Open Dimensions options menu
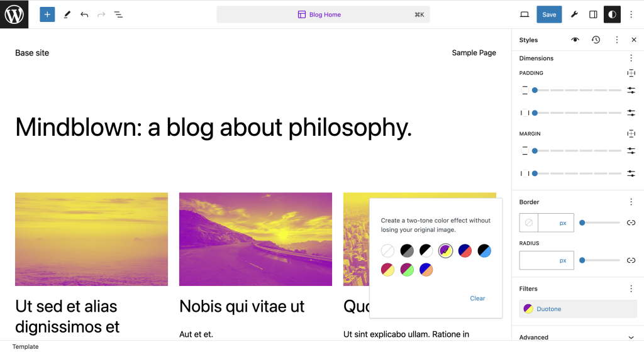This screenshot has width=644, height=352. [x=631, y=58]
